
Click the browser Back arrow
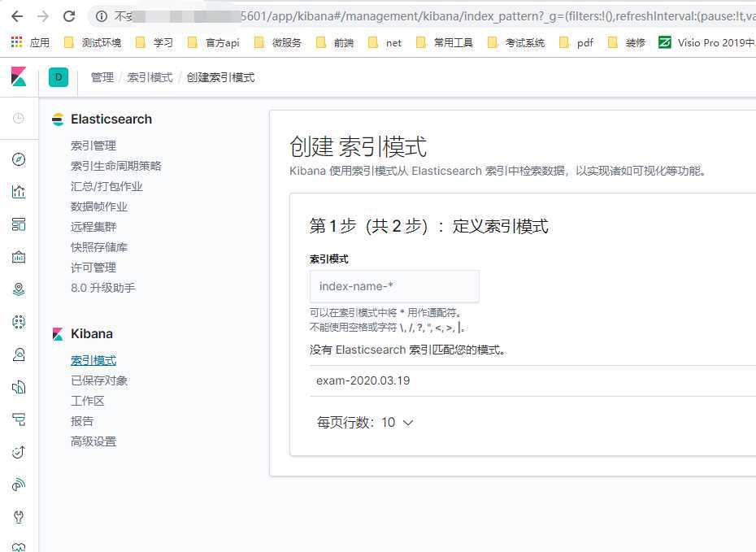coord(17,16)
